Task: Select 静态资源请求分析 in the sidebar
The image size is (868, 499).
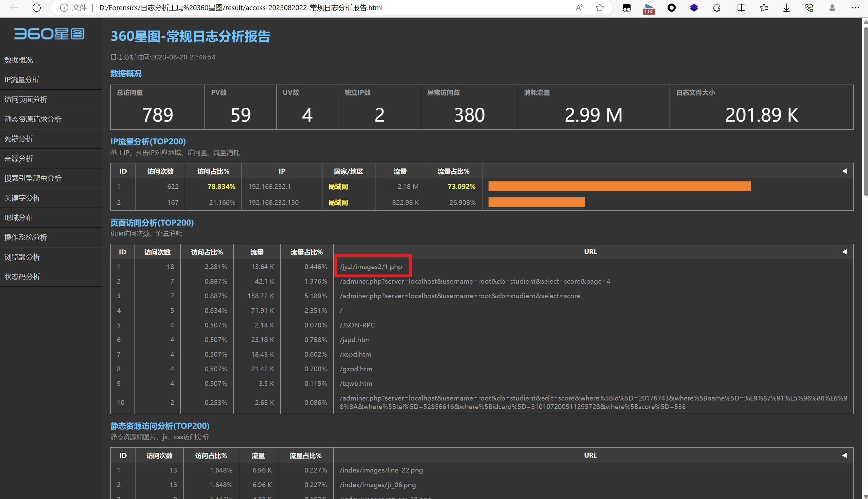Action: click(x=51, y=119)
